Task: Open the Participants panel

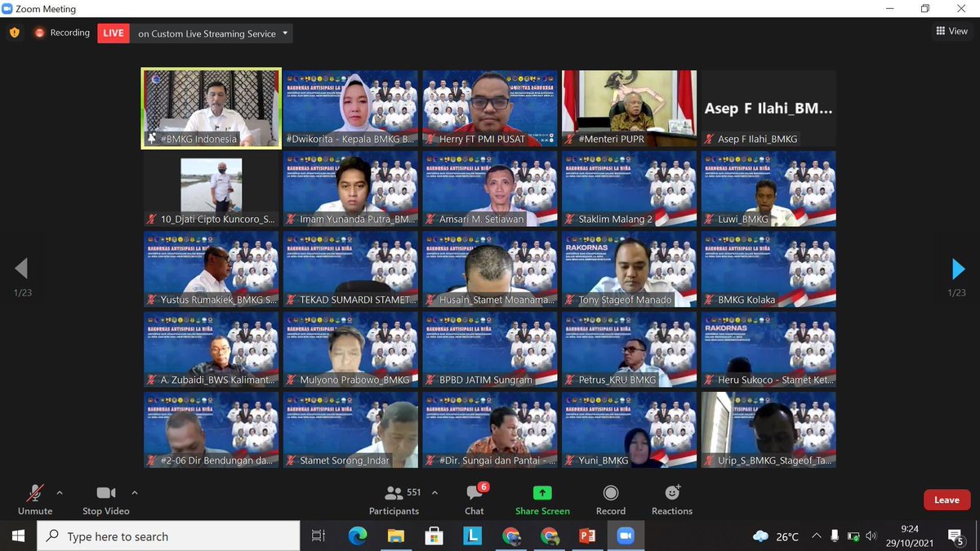Action: click(x=394, y=499)
